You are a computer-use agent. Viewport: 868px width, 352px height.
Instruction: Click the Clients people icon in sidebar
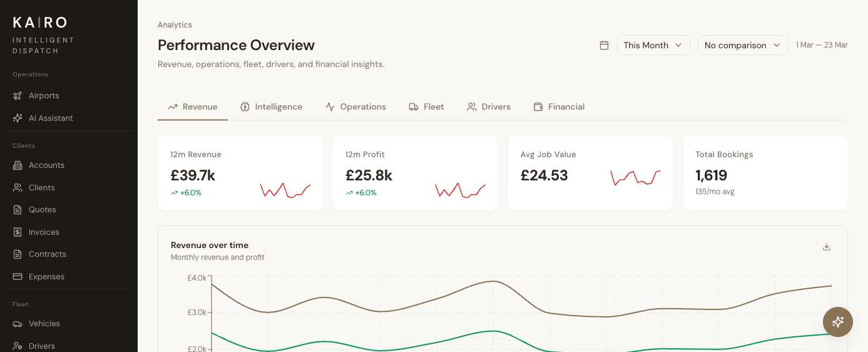click(x=18, y=187)
